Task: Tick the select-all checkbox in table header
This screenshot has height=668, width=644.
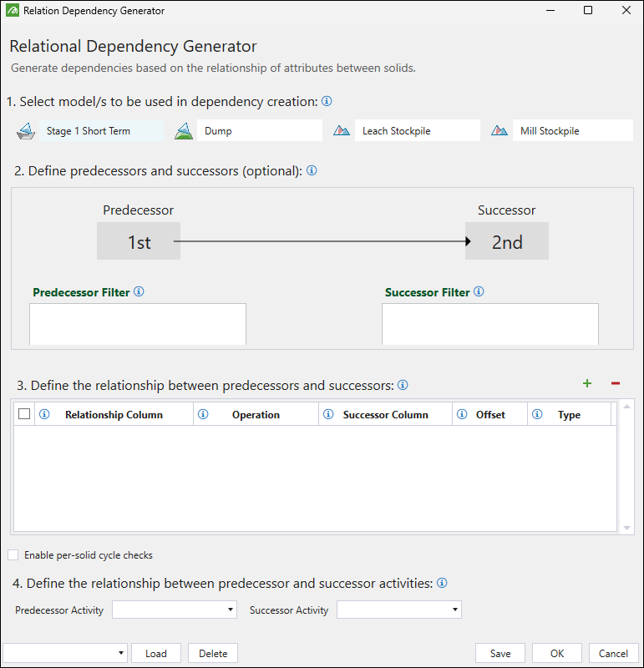Action: click(x=24, y=414)
